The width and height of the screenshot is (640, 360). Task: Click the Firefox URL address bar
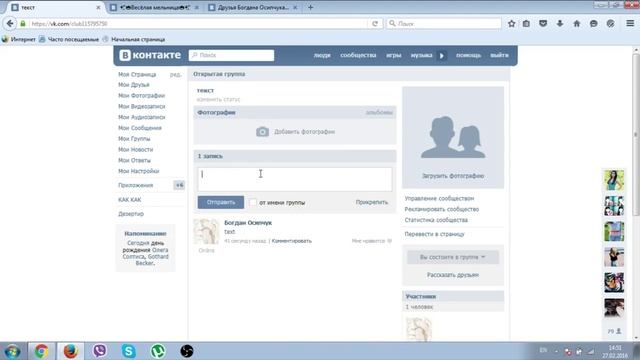[198, 24]
